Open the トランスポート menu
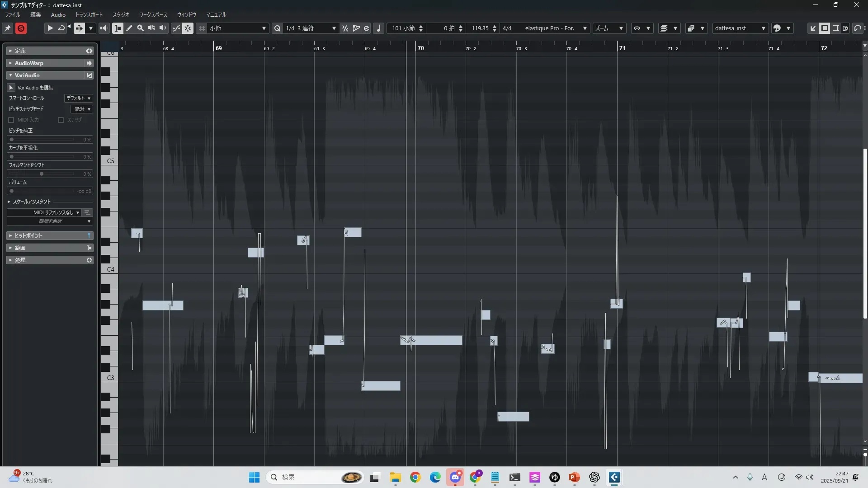 tap(89, 14)
